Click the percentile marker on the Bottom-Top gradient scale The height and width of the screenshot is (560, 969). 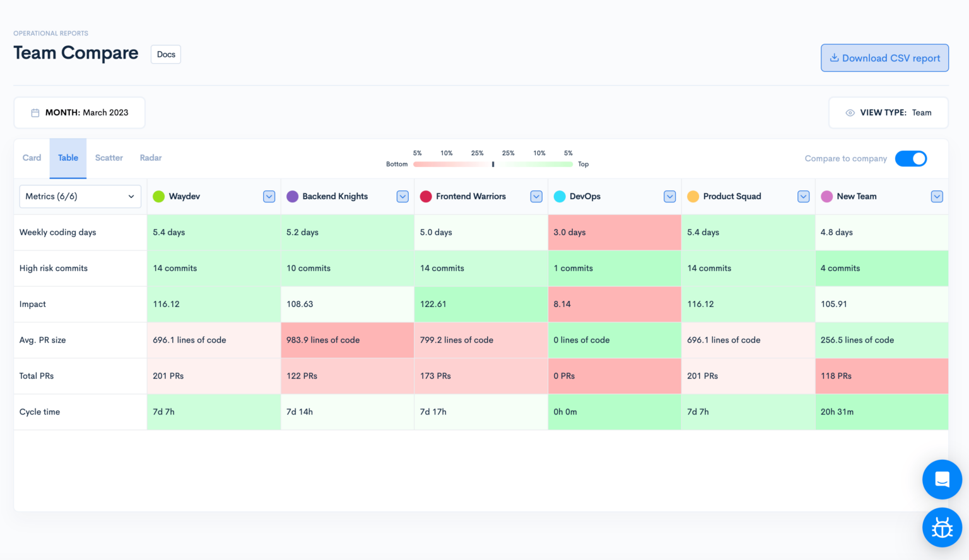[493, 163]
